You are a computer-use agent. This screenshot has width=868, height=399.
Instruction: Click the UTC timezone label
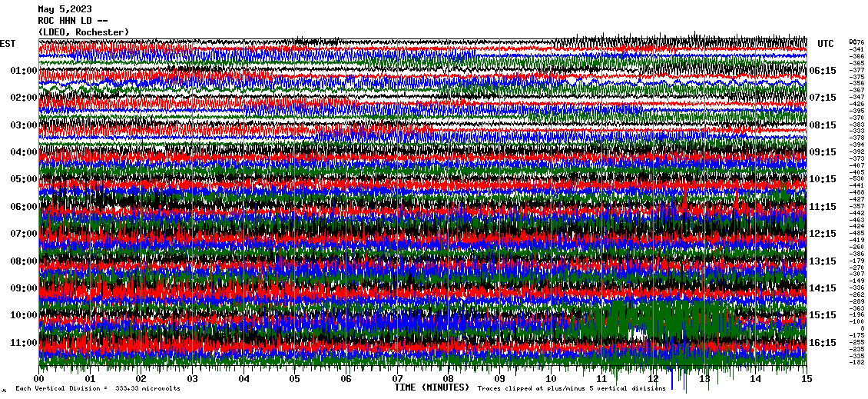(x=825, y=44)
